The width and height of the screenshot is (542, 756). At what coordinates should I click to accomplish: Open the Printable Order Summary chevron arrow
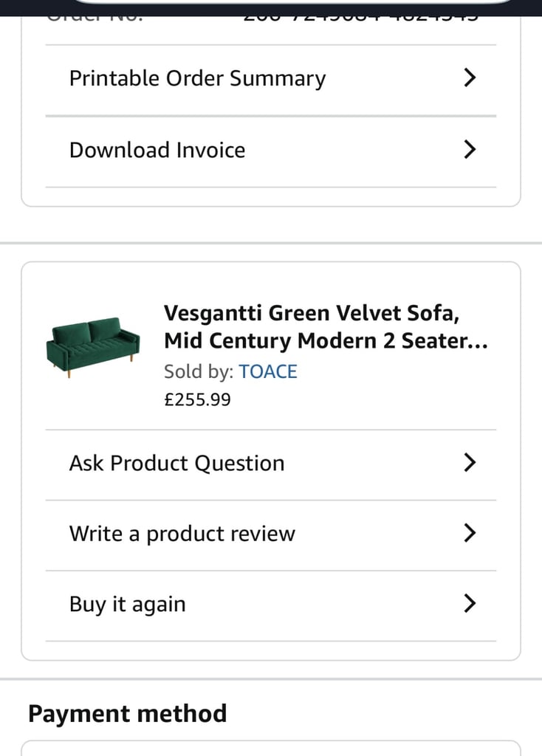pyautogui.click(x=470, y=78)
